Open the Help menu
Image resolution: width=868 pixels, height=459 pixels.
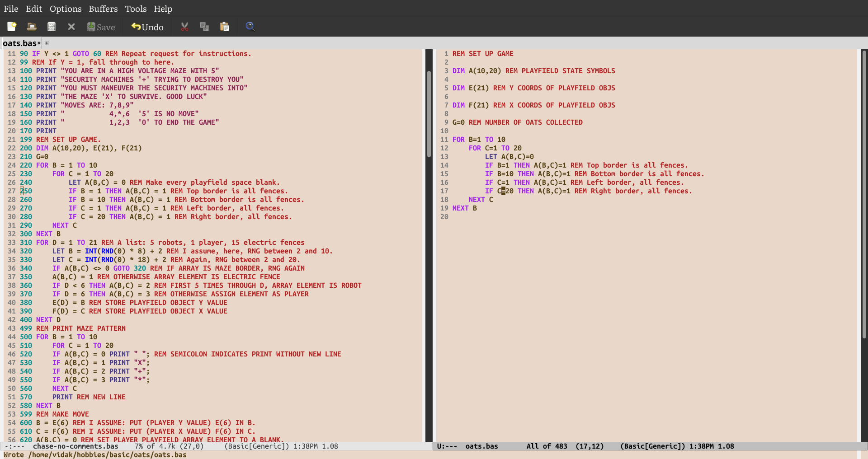(163, 9)
